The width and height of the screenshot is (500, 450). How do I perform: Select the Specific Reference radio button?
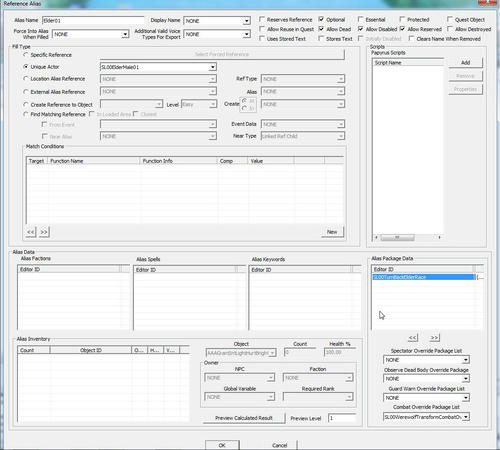(26, 55)
